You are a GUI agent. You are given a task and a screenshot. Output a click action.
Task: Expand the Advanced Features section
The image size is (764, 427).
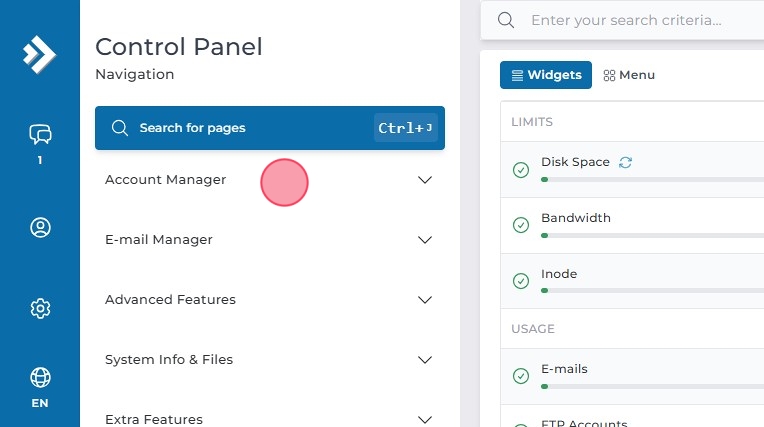click(x=425, y=300)
